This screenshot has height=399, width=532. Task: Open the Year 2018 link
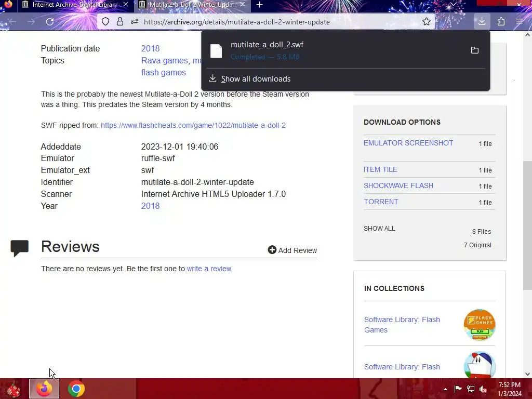tap(150, 206)
